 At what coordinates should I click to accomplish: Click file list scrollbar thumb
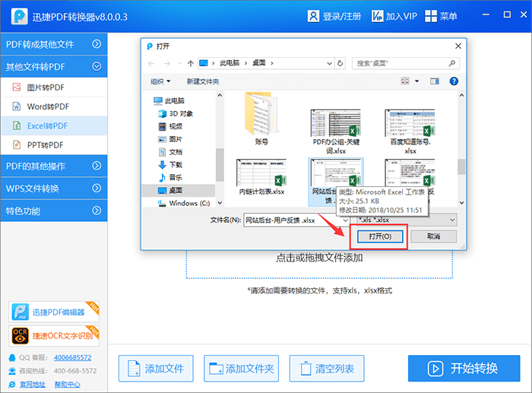pos(461,166)
